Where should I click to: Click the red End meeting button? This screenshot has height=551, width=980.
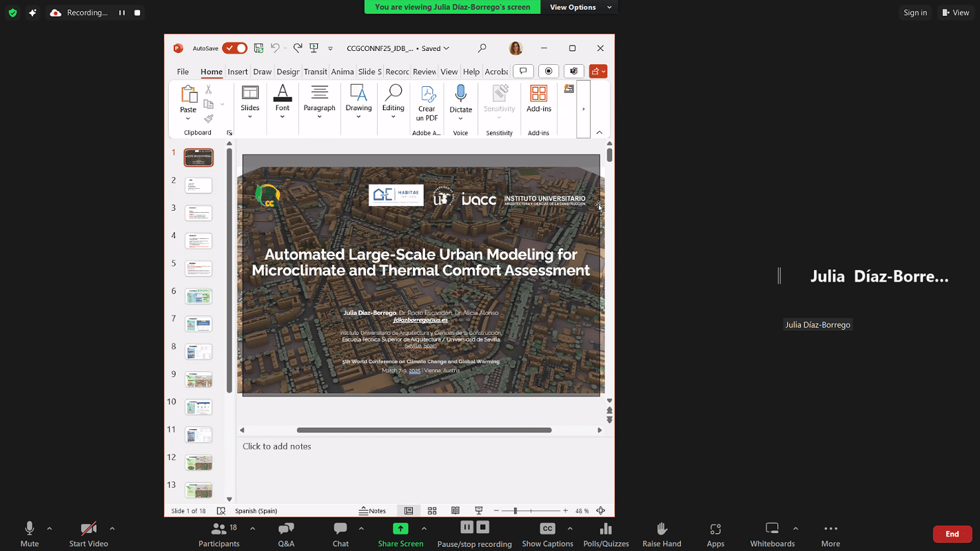tap(952, 534)
